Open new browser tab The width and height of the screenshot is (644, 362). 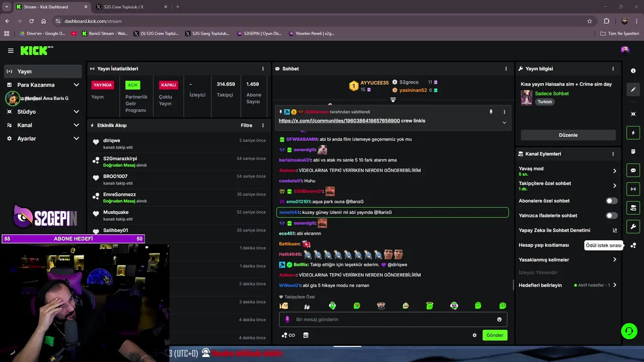coord(178,7)
